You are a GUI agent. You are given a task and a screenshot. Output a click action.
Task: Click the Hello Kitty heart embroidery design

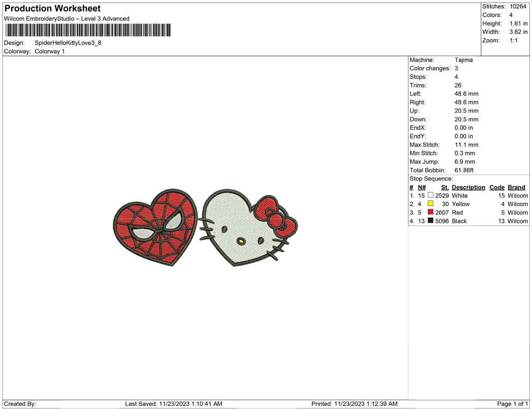click(x=248, y=228)
